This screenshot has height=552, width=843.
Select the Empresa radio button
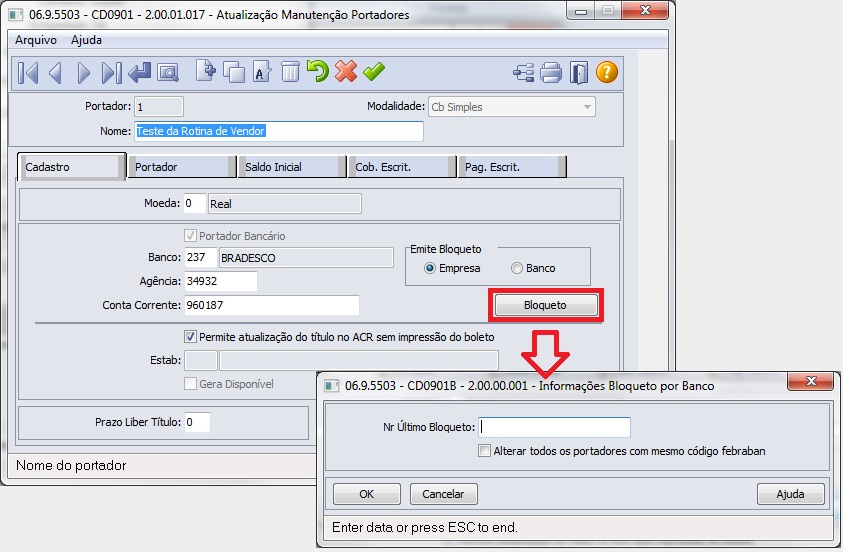[x=430, y=268]
